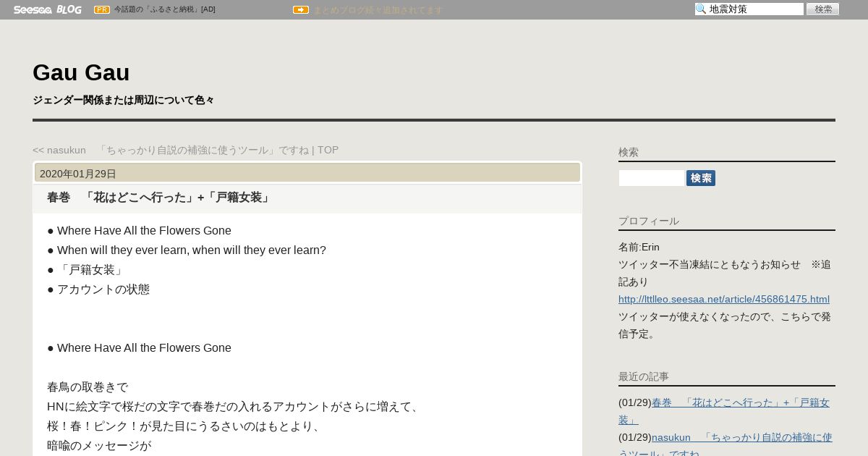Click the 2020年01月29日 date header
Screen dimensions: 868x456
[307, 173]
